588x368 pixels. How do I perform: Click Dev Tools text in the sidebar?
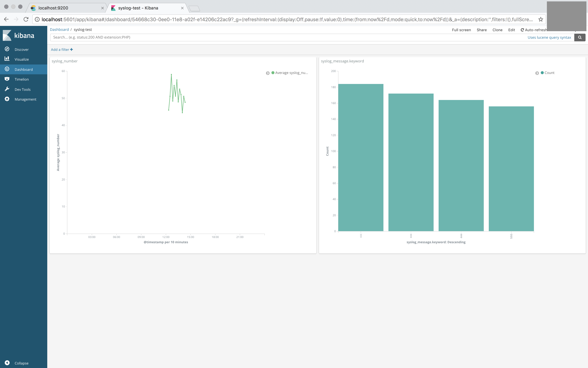pyautogui.click(x=23, y=89)
